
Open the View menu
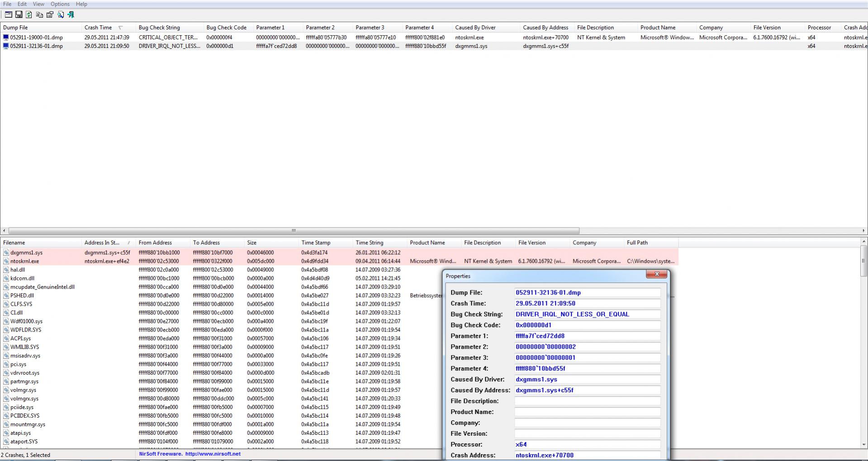(38, 4)
